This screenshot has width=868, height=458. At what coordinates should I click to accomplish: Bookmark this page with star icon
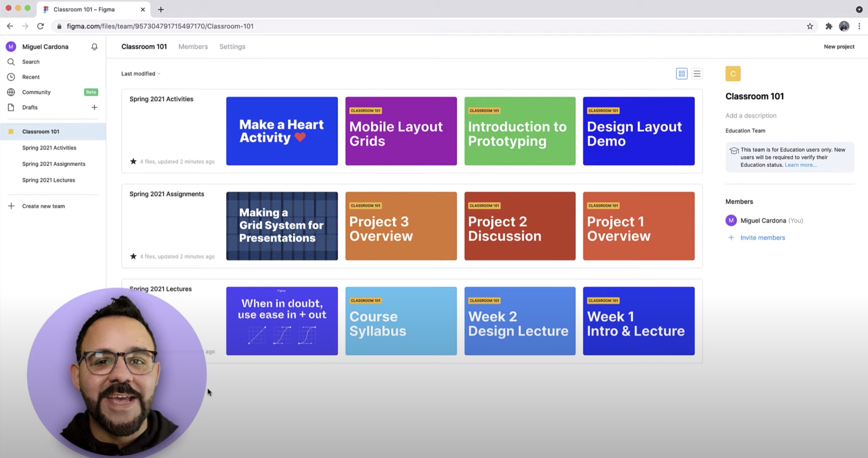pyautogui.click(x=810, y=26)
